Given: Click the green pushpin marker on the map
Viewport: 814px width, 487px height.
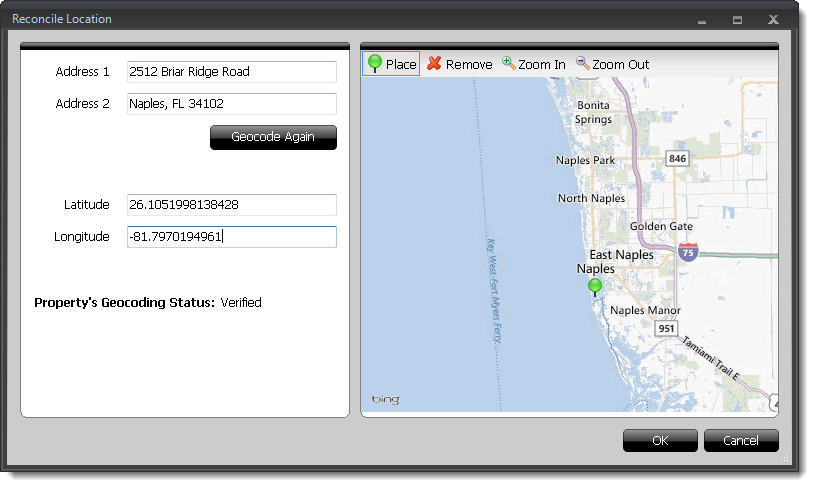Looking at the screenshot, I should coord(596,287).
